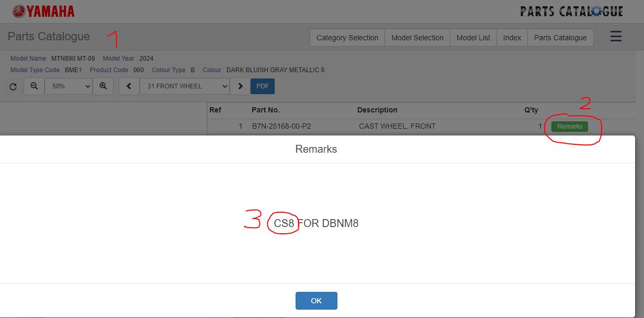This screenshot has height=318, width=644.
Task: Open the hamburger menu
Action: click(x=616, y=37)
